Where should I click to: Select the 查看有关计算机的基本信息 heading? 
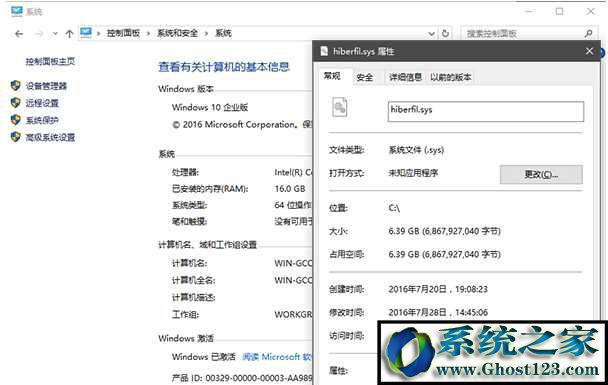(224, 67)
